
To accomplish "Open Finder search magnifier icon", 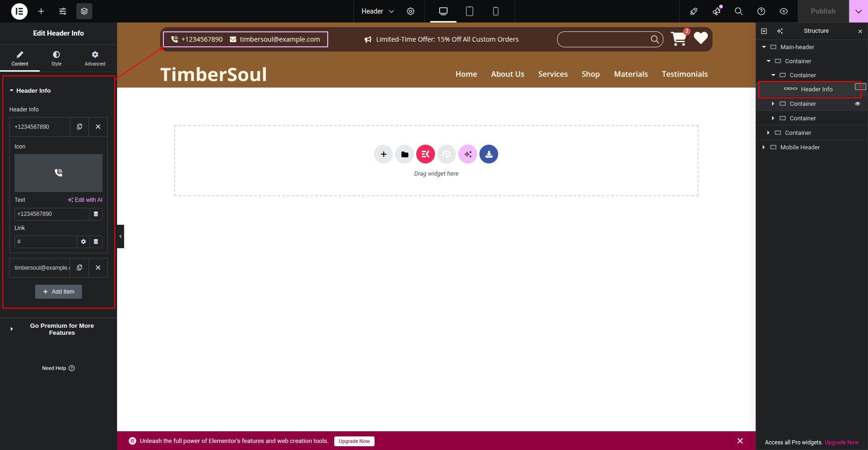I will coord(739,11).
